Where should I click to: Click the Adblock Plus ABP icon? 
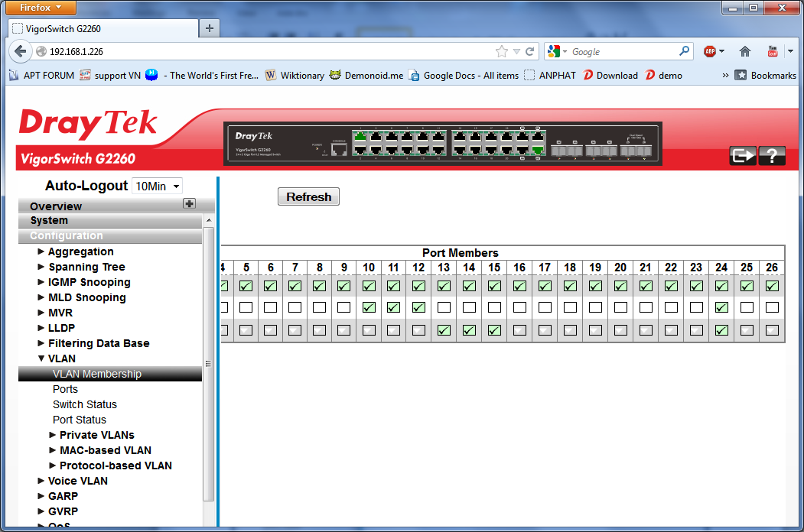[710, 51]
